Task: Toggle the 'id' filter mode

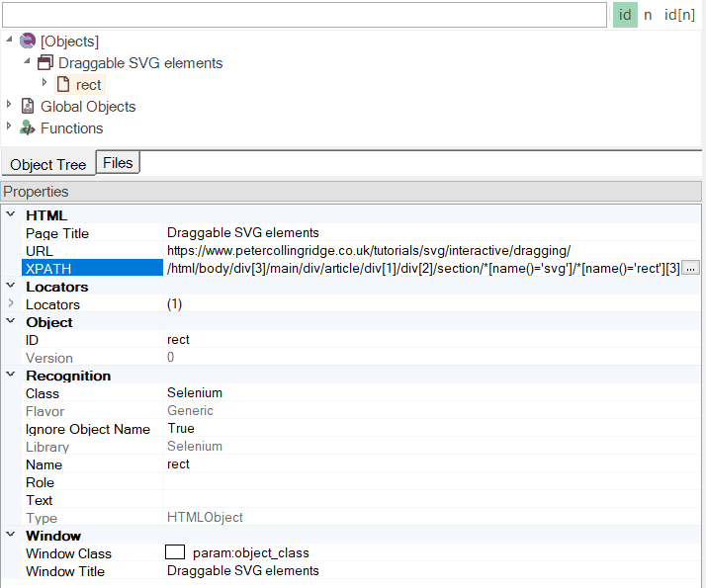Action: point(625,15)
